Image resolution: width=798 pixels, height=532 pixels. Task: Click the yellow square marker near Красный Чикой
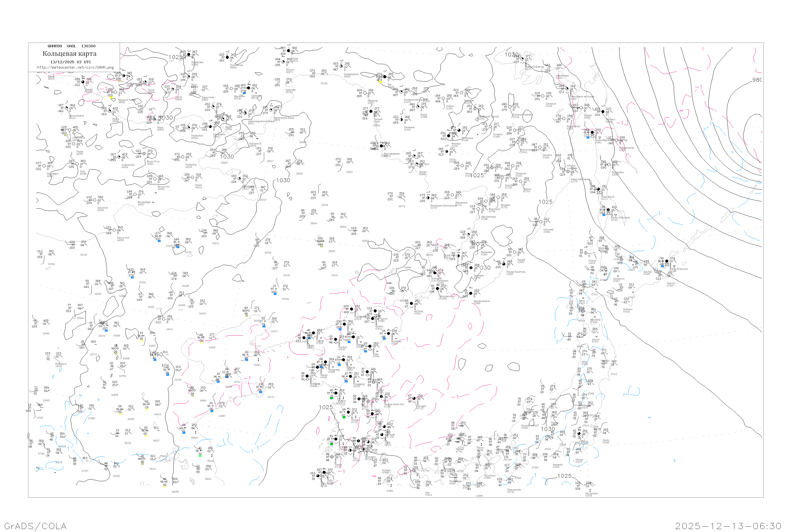[111, 97]
